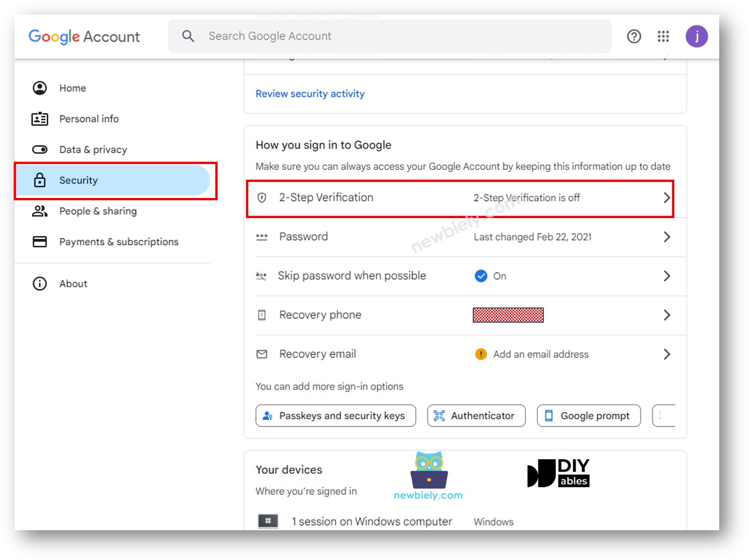Click the search magnifier icon
749x560 pixels.
tap(188, 36)
